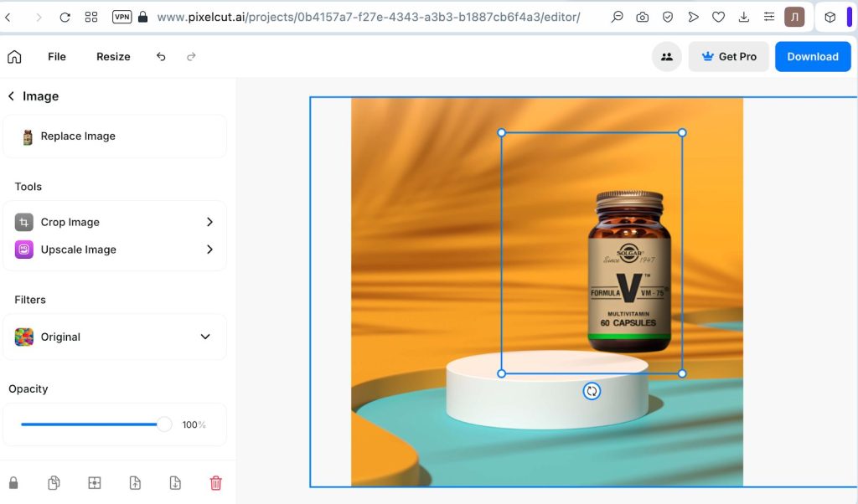Click Replace Image
The image size is (858, 504).
115,136
